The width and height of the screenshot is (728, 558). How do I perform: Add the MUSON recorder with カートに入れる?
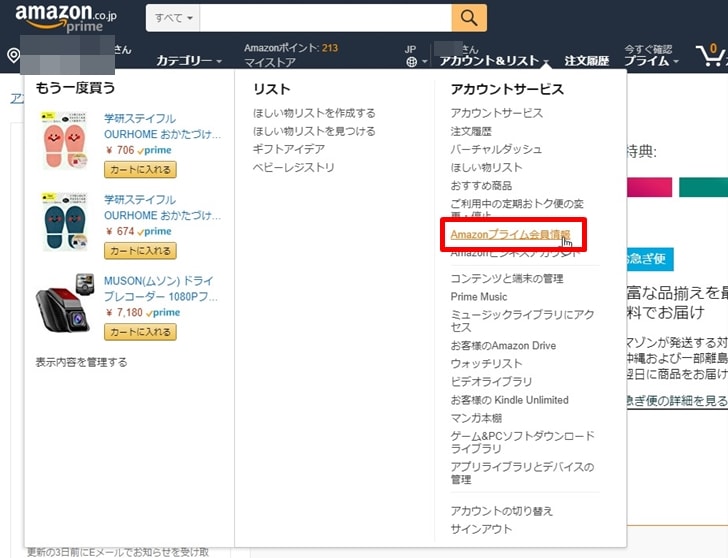pyautogui.click(x=140, y=332)
